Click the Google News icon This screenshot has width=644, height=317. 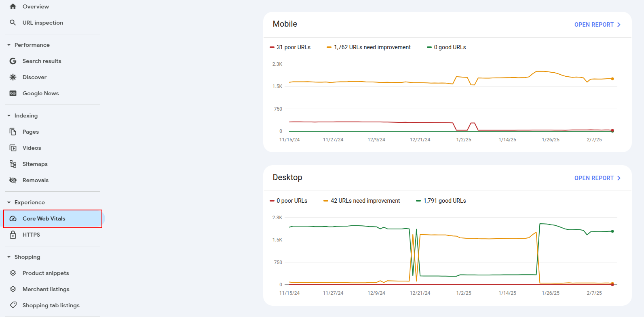(13, 93)
